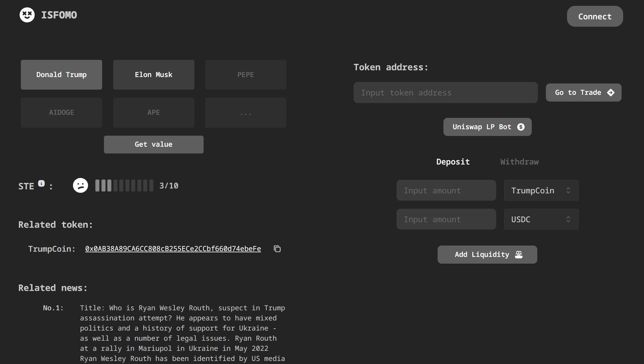This screenshot has height=364, width=644.
Task: Copy the TrumpCoin address with copy icon
Action: click(x=277, y=249)
